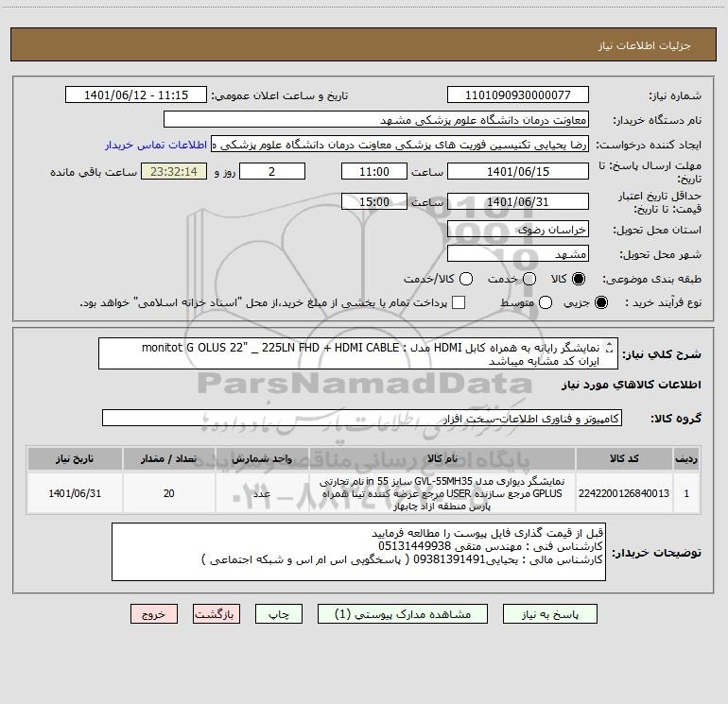Click the need date cell 1401/06/31
Viewport: 728px width, 704px height.
coord(75,493)
